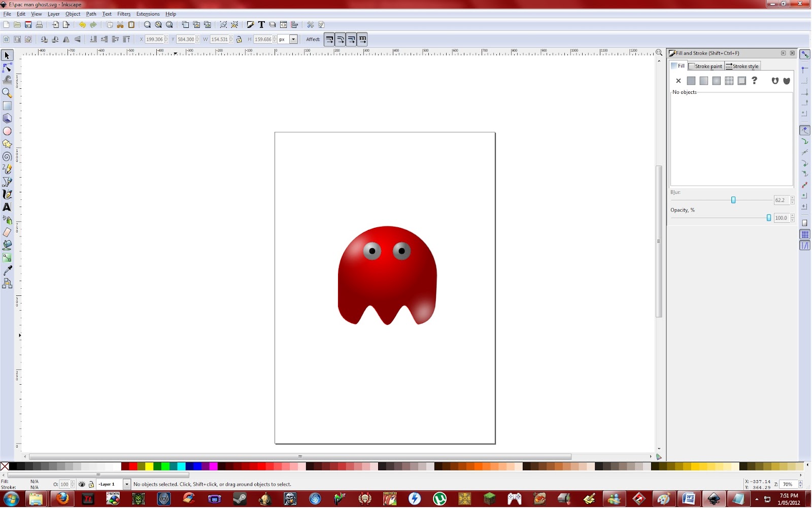Choose Unset paint question mark button
Viewport: 812px width, 508px height.
[x=755, y=81]
